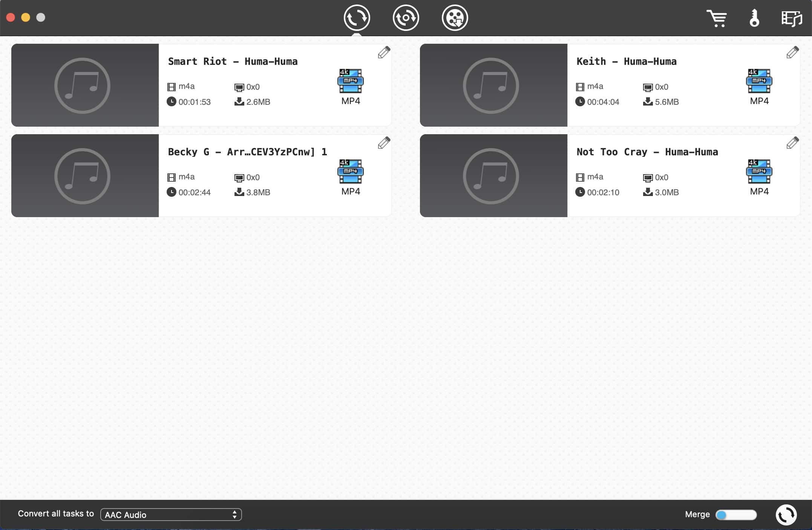Open the Convert tab in the top toolbar
This screenshot has width=812, height=530.
click(x=357, y=18)
